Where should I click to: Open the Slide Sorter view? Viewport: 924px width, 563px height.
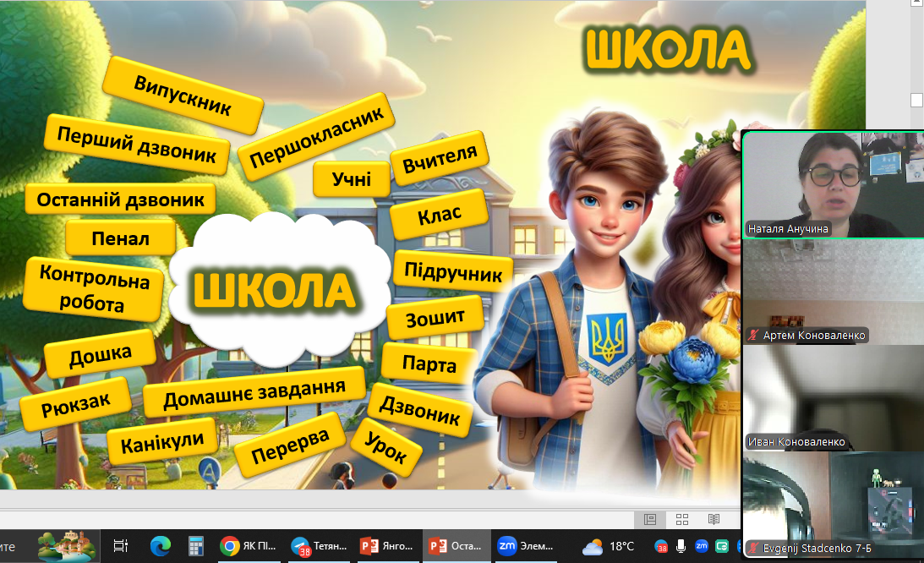coord(682,519)
